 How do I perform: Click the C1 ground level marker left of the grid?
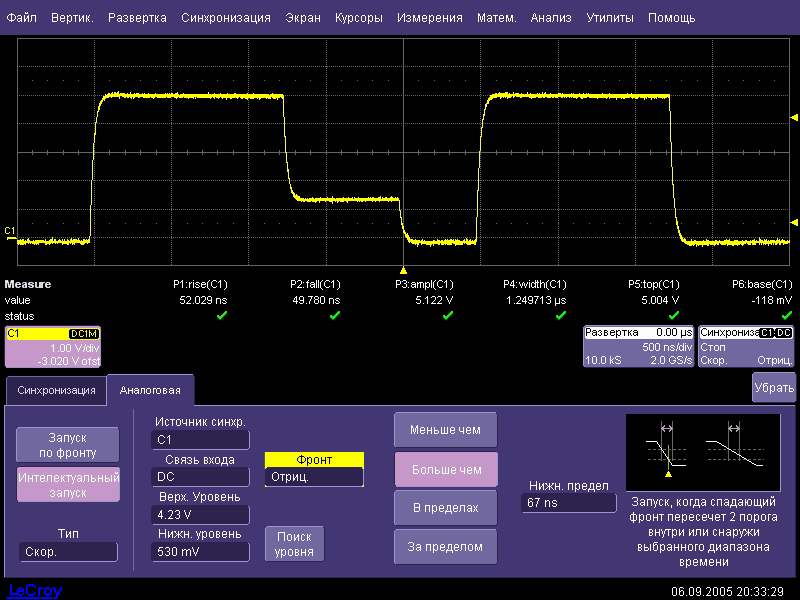pos(10,231)
